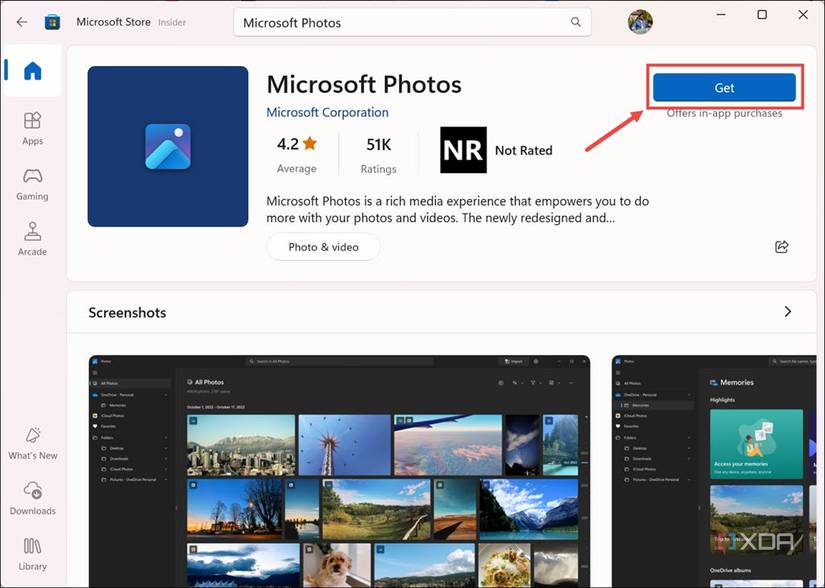Click the NR rating badge
This screenshot has height=588, width=825.
pos(463,150)
